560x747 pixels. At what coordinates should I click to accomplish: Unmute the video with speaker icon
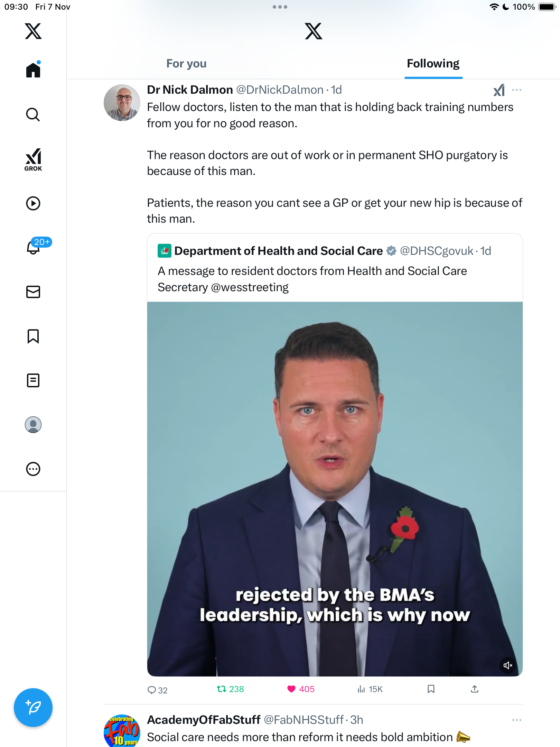coord(508,665)
